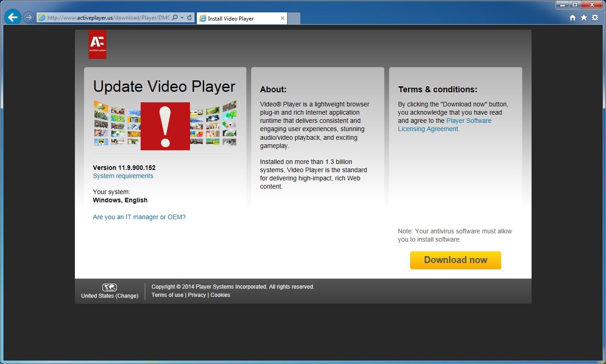Click the red exclamation video player thumbnail

[165, 126]
